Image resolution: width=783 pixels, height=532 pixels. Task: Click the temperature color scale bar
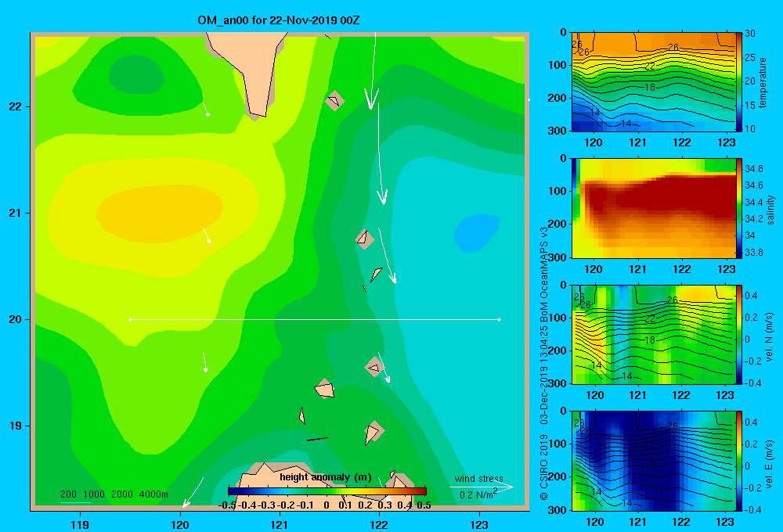click(740, 82)
